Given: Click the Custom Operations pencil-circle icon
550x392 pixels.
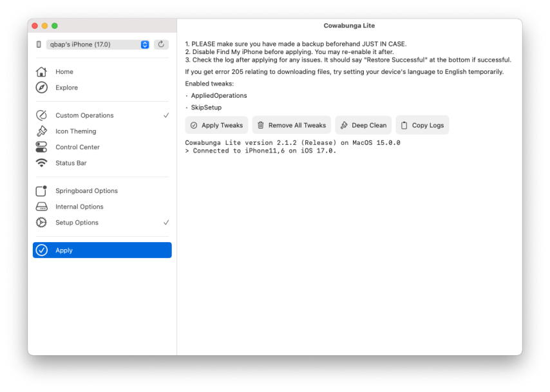Looking at the screenshot, I should tap(41, 115).
